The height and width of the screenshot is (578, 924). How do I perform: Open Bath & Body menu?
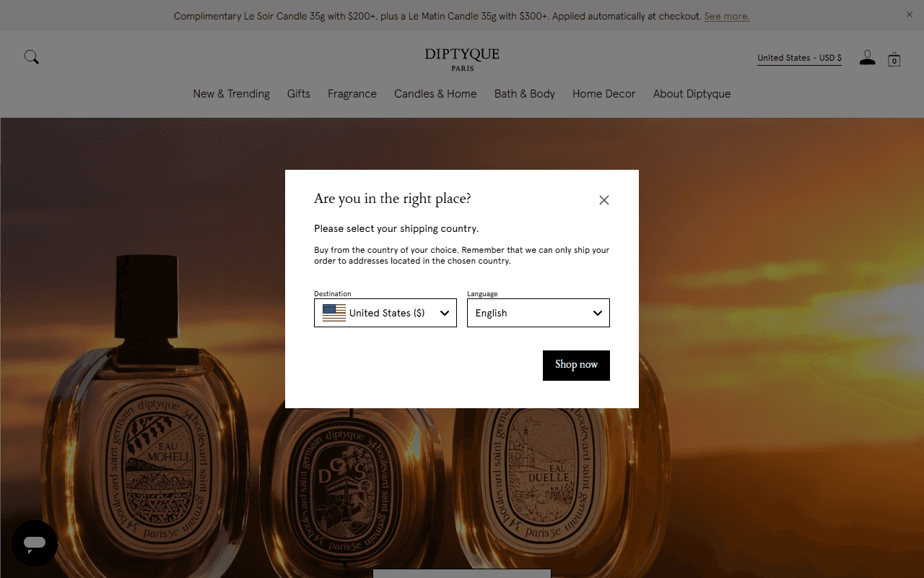tap(525, 94)
